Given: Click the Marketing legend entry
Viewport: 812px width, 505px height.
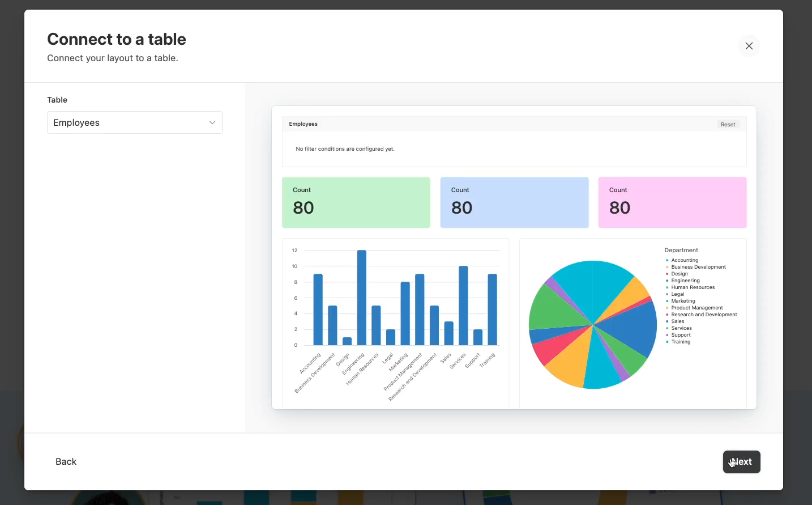Looking at the screenshot, I should 683,301.
